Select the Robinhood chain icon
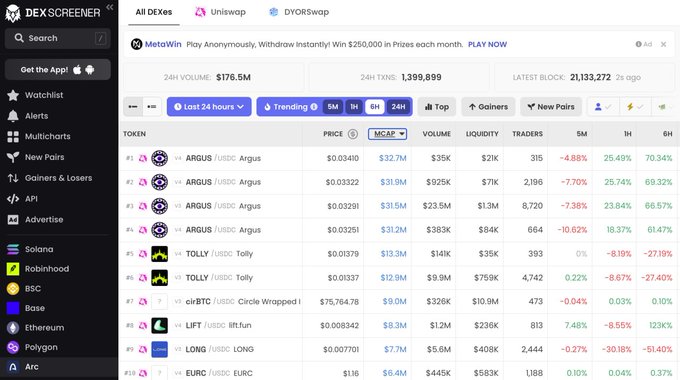 coord(13,269)
